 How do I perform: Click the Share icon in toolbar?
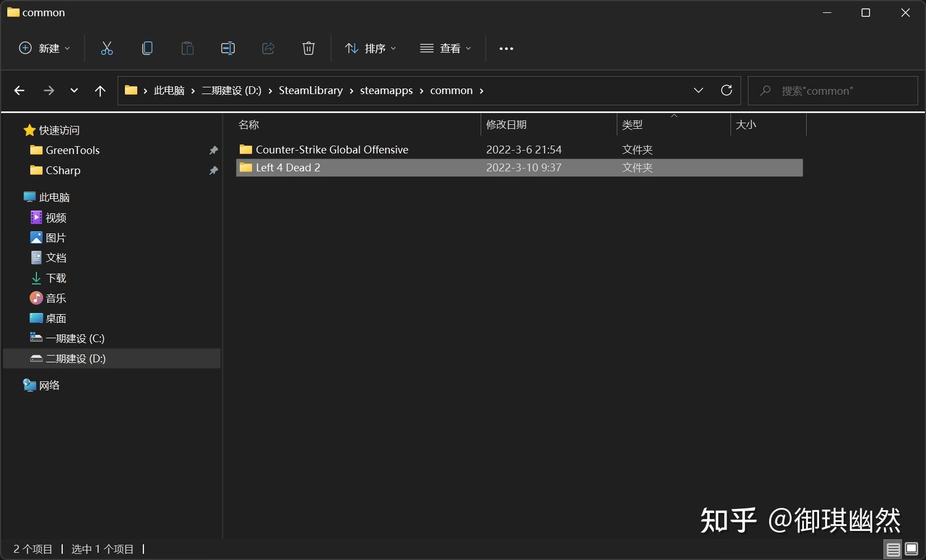coord(268,48)
